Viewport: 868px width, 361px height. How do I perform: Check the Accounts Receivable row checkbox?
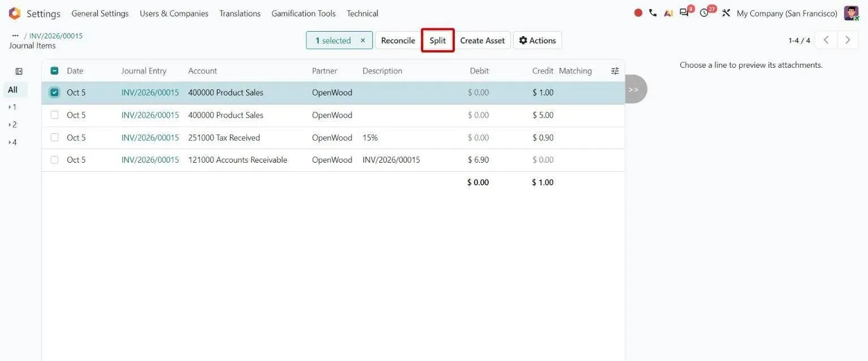click(54, 160)
